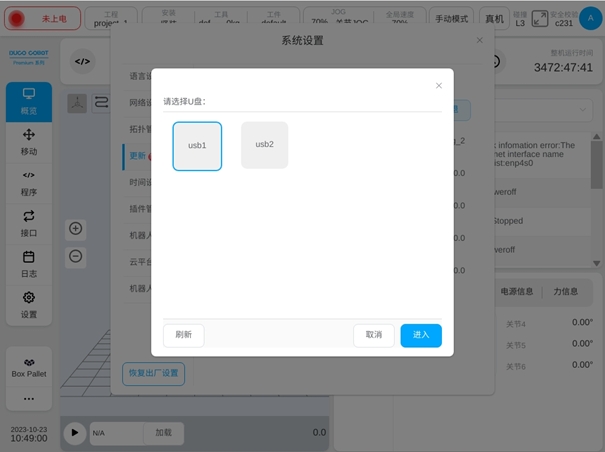Close the USB selection dialog with X
Viewport: 605px width, 452px height.
(437, 87)
